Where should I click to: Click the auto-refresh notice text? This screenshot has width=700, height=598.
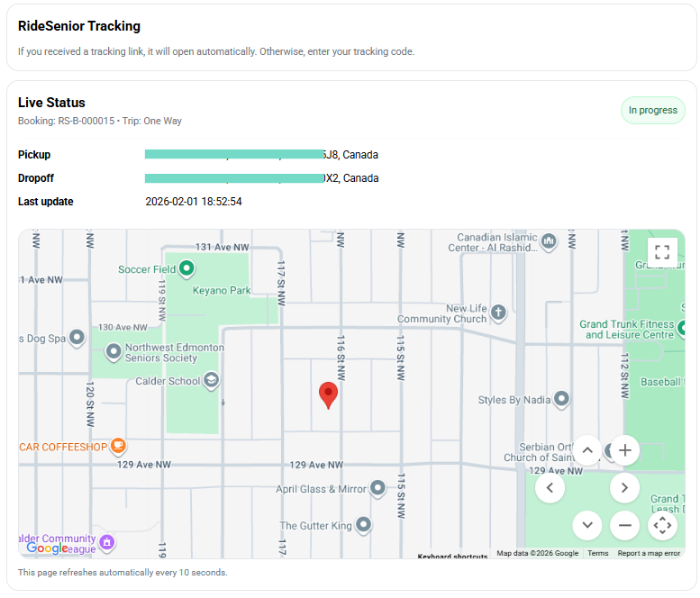point(123,572)
